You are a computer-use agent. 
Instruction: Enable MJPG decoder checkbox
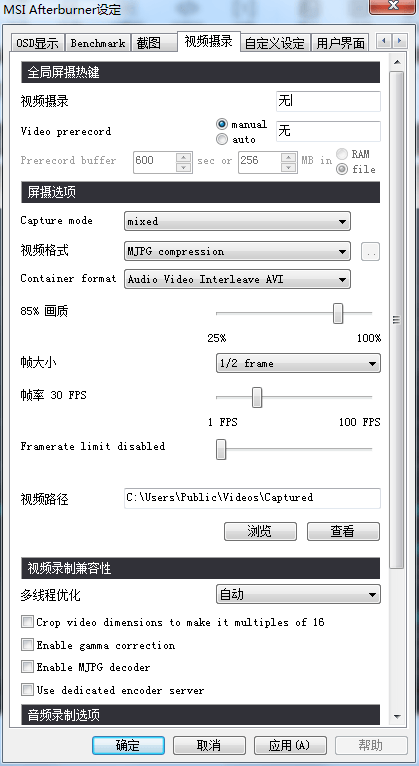pos(27,667)
